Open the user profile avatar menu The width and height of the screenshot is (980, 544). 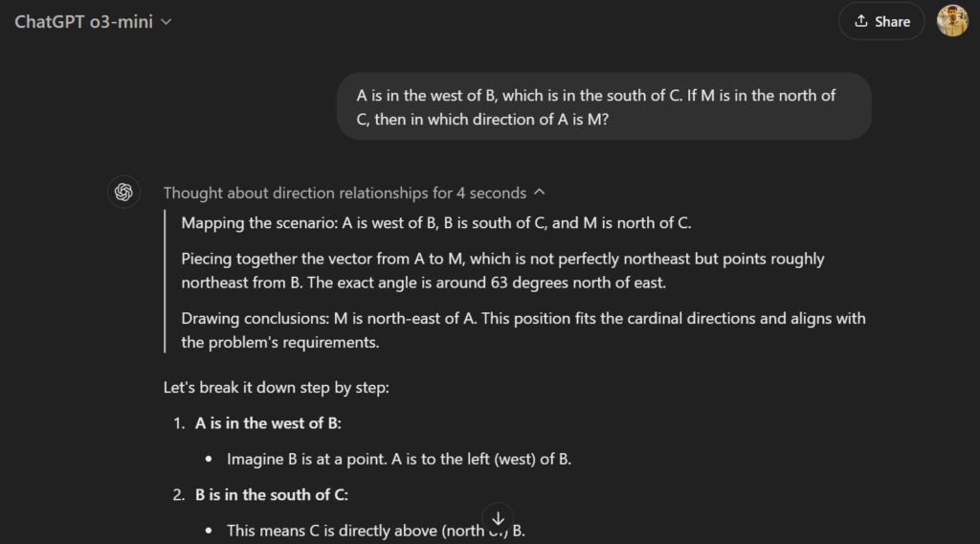click(952, 21)
